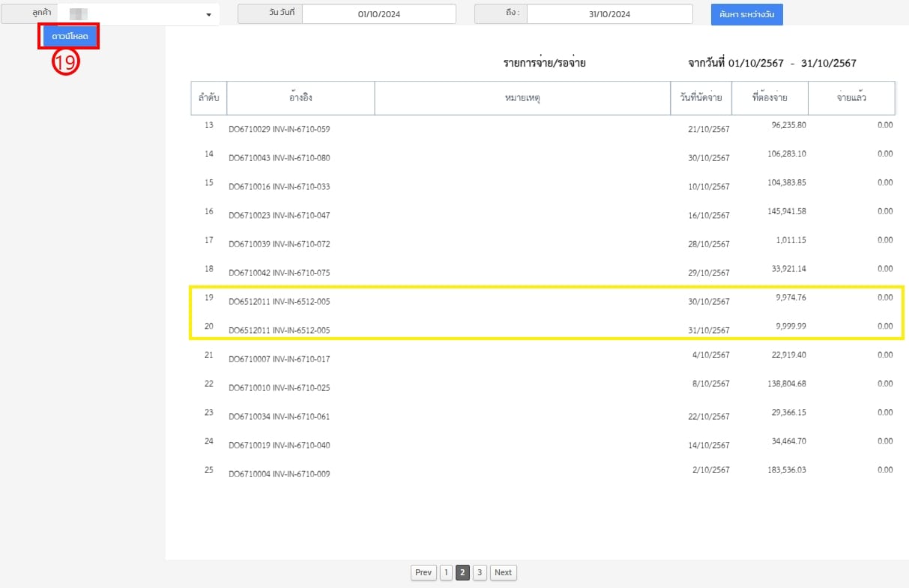Image resolution: width=909 pixels, height=588 pixels.
Task: Go to previous page with Prev
Action: (x=423, y=572)
